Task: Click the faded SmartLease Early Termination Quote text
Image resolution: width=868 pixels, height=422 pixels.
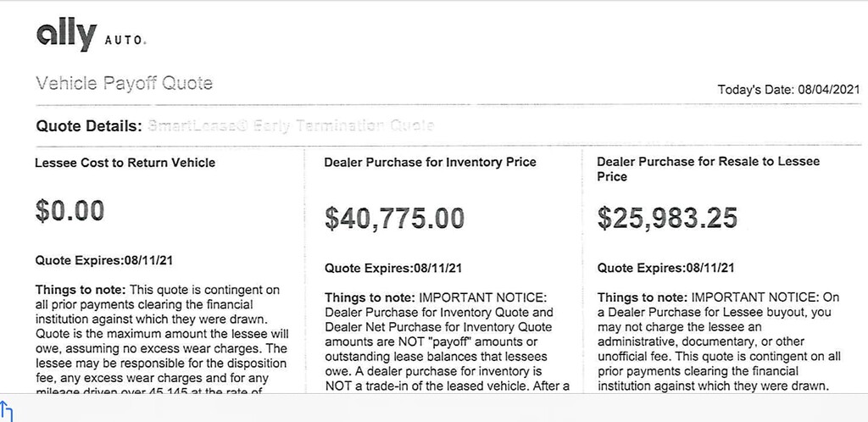Action: tap(290, 126)
